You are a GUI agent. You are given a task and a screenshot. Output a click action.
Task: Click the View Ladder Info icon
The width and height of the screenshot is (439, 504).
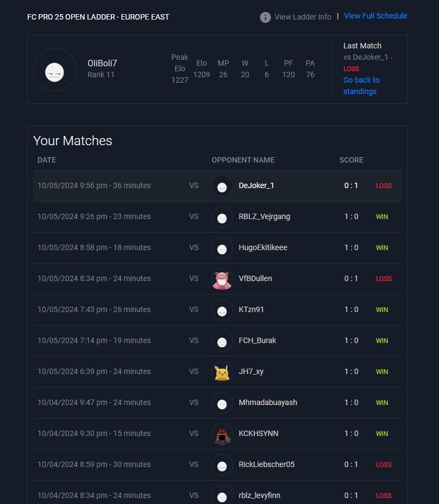(265, 17)
